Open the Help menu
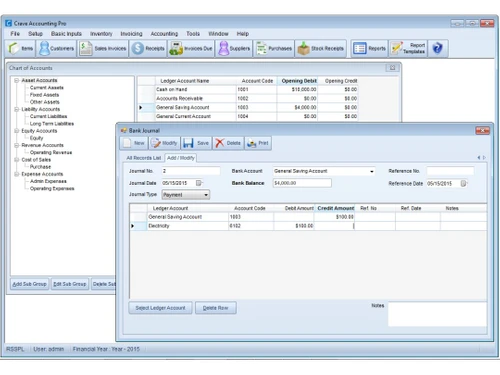The width and height of the screenshot is (500, 375). tap(243, 34)
